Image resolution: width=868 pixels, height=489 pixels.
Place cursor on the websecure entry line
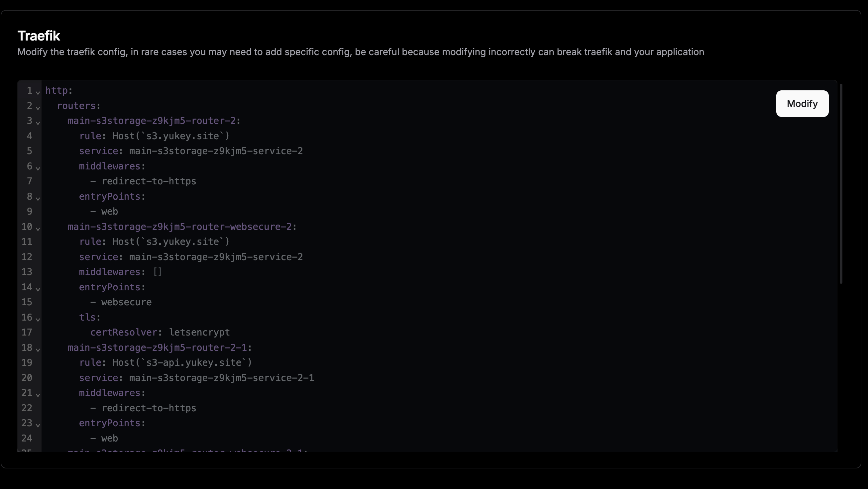click(126, 302)
